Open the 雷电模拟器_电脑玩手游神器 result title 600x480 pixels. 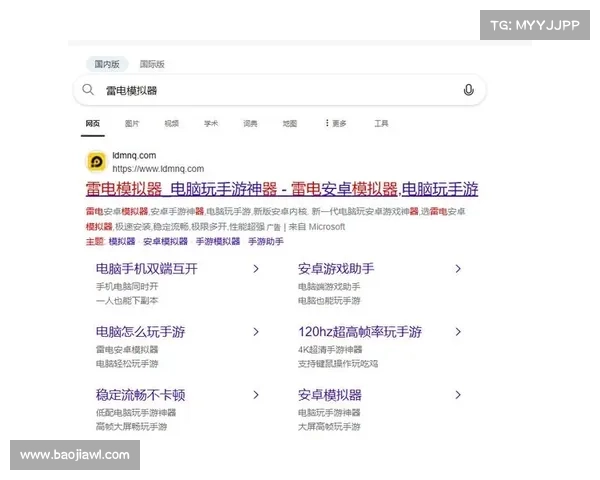coord(282,189)
